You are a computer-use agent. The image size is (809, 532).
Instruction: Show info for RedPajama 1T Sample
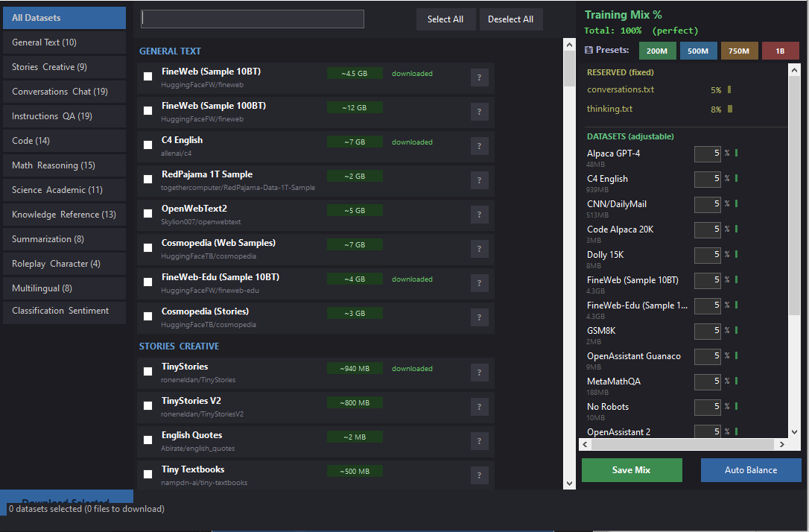click(479, 180)
